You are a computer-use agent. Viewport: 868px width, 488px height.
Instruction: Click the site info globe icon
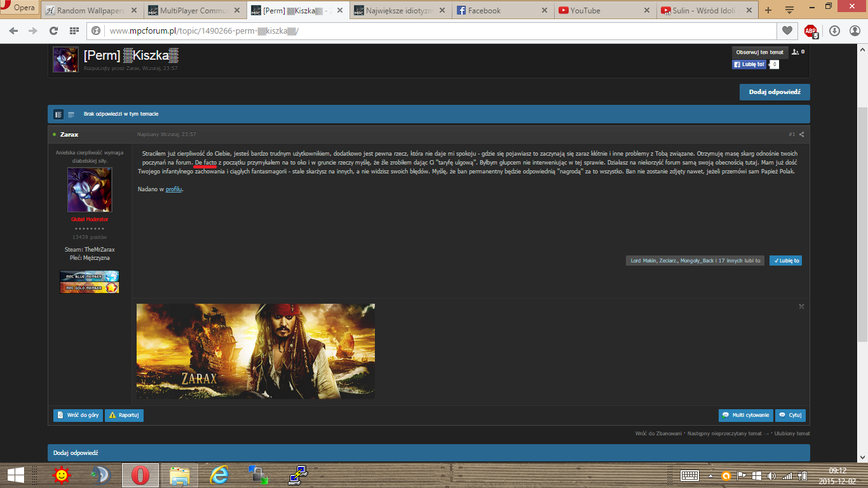point(97,30)
